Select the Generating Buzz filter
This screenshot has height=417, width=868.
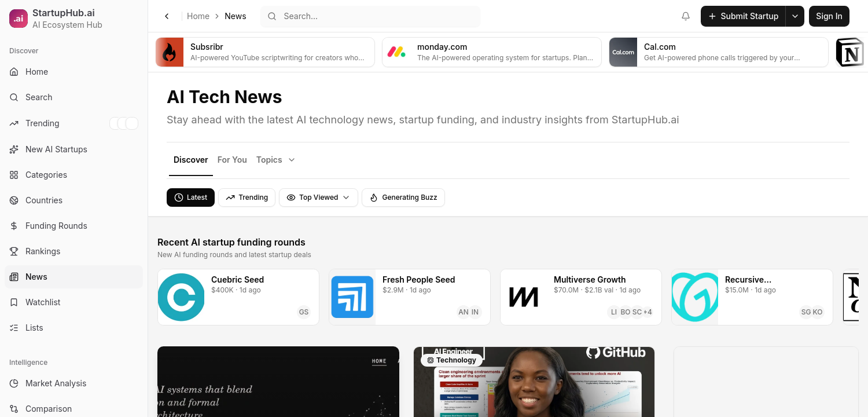click(403, 197)
